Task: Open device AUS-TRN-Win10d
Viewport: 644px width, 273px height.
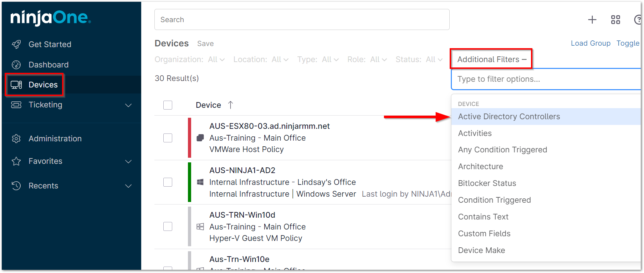Action: [x=242, y=215]
